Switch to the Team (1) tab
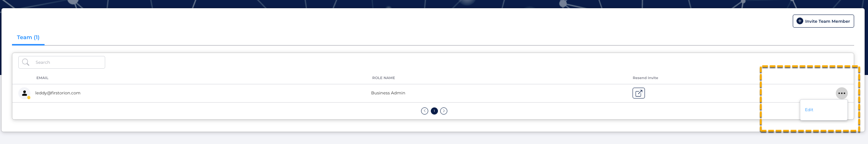Image resolution: width=868 pixels, height=144 pixels. click(x=28, y=37)
